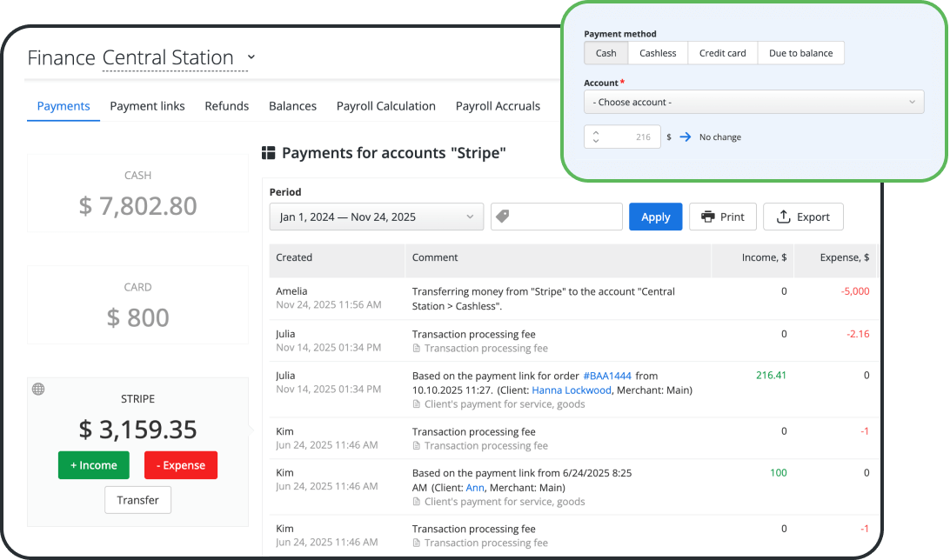Select Cashless payment method
This screenshot has height=560, width=950.
click(x=658, y=53)
